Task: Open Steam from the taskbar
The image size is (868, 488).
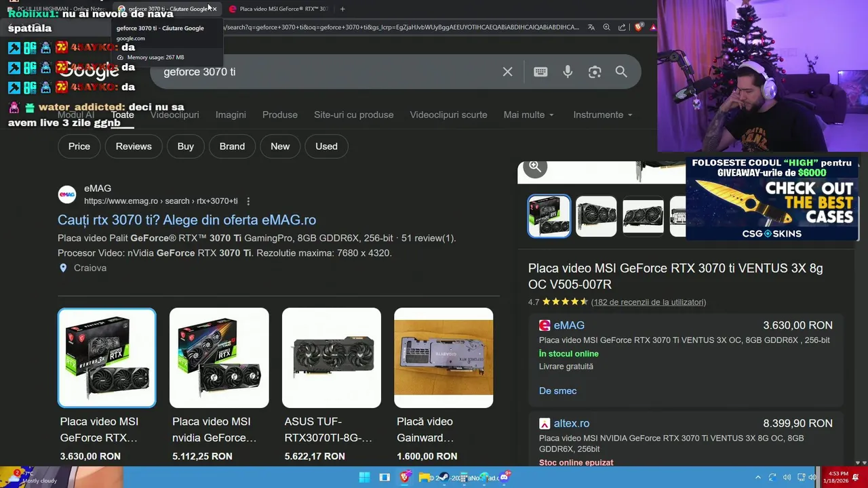Action: tap(443, 477)
